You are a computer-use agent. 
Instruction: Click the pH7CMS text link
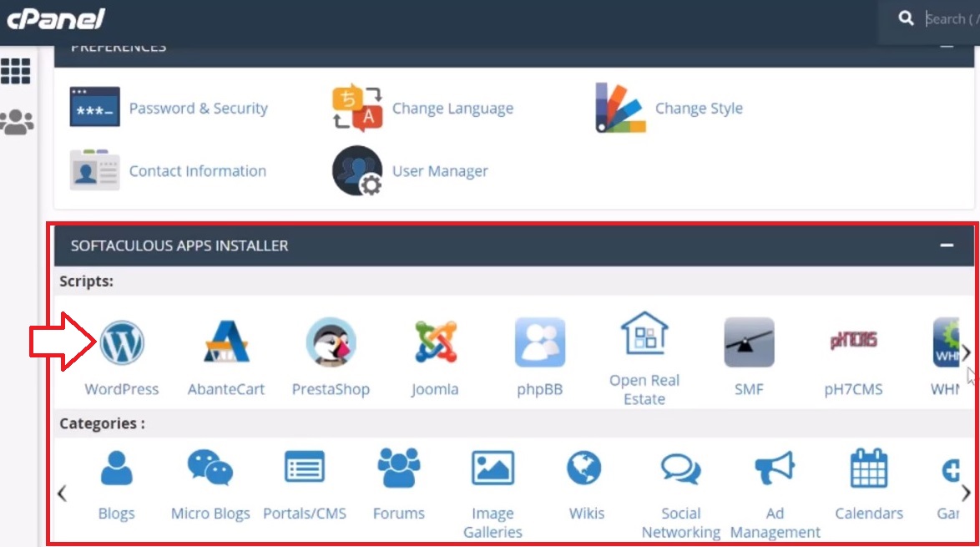coord(854,389)
